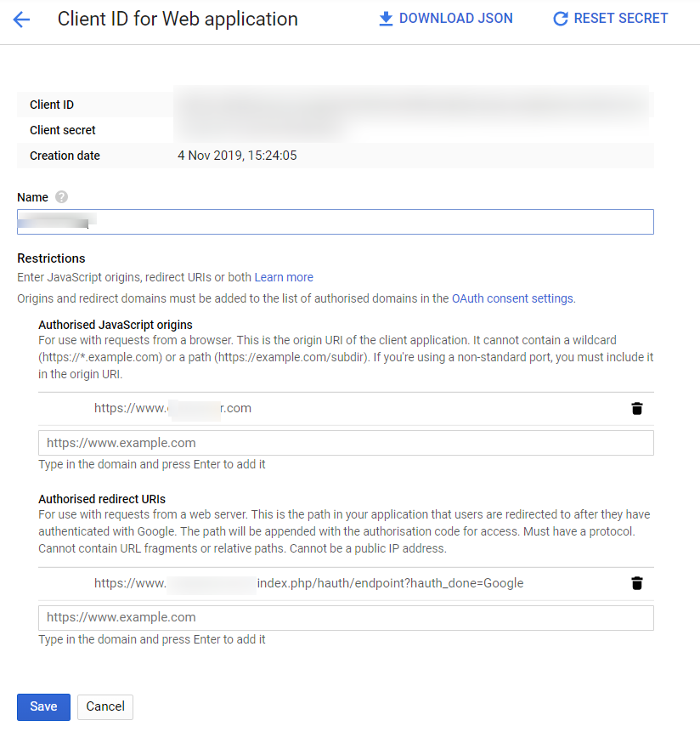Open the Name field help tooltip icon
The width and height of the screenshot is (700, 743).
[x=61, y=197]
